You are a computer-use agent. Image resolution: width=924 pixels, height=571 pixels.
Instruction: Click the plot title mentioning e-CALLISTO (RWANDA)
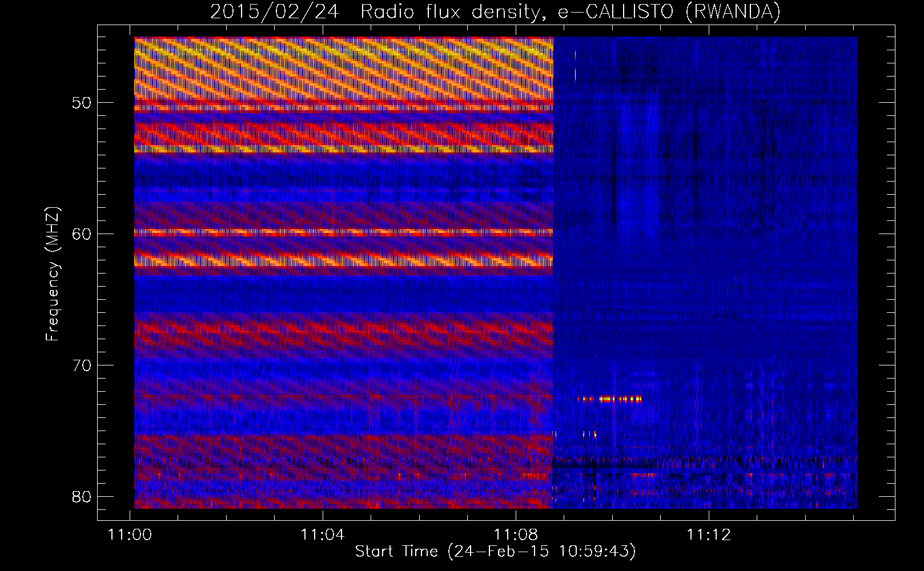pyautogui.click(x=495, y=11)
